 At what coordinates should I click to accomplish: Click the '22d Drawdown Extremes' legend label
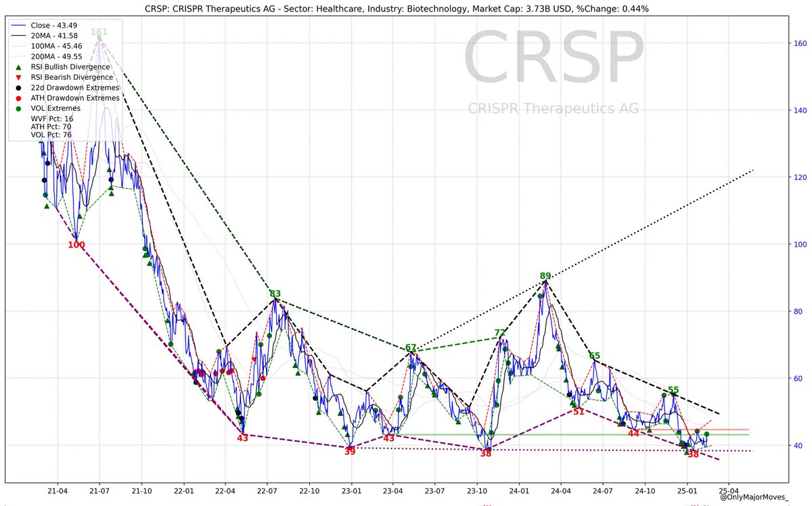pos(75,87)
